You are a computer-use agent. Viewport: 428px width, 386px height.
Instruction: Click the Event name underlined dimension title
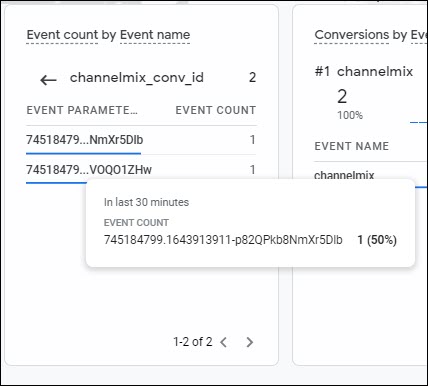point(155,35)
